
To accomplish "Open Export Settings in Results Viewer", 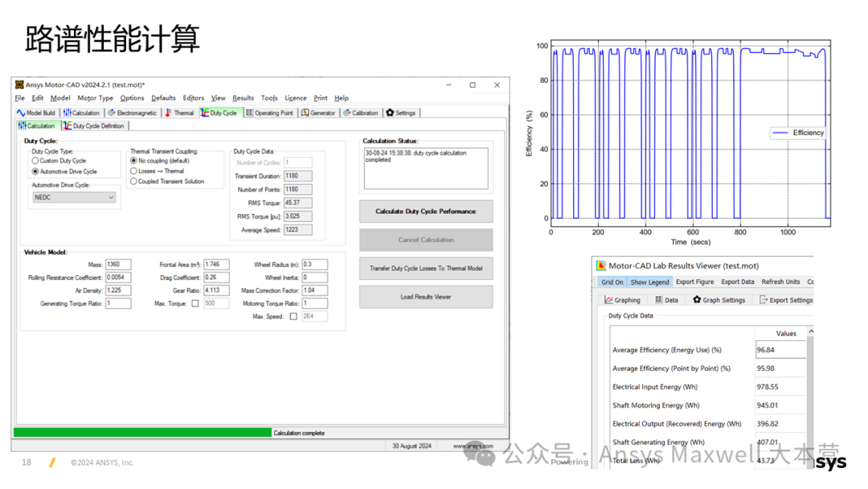I will coord(786,300).
